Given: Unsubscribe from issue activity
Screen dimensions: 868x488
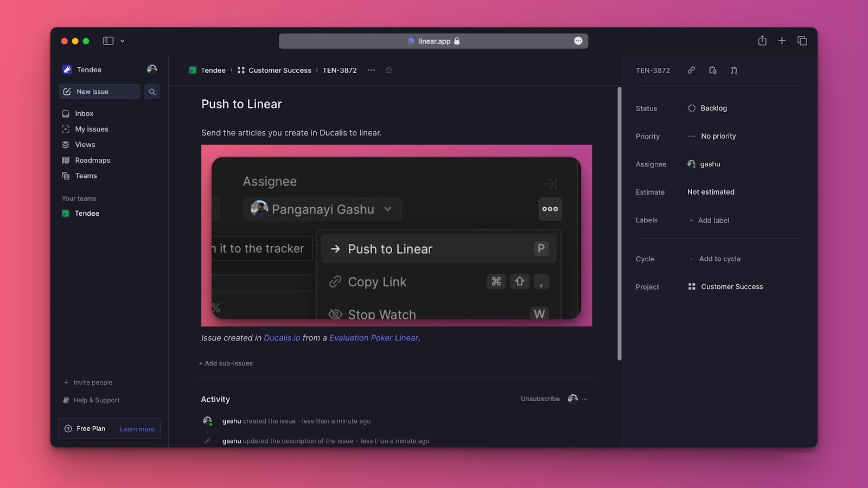Looking at the screenshot, I should click(540, 399).
